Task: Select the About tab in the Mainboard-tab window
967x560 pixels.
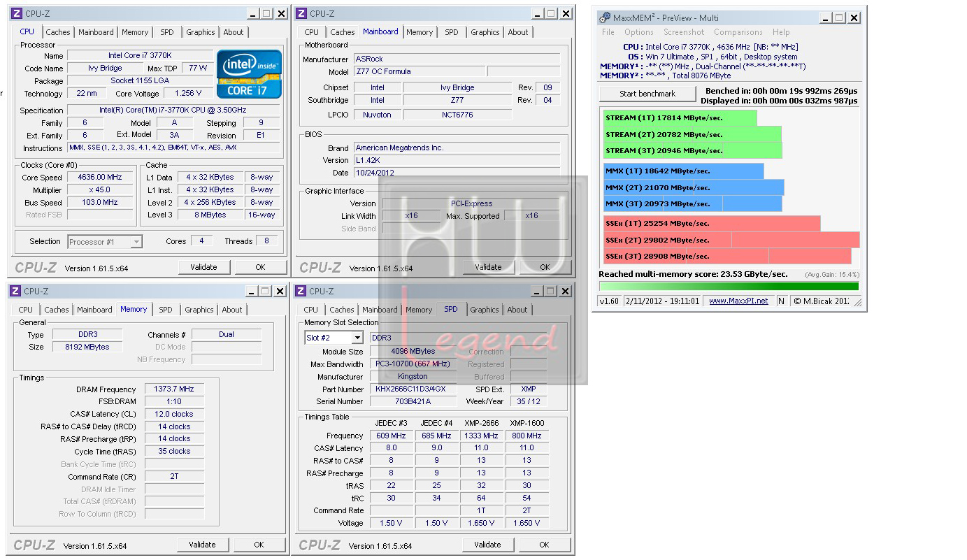Action: 518,32
